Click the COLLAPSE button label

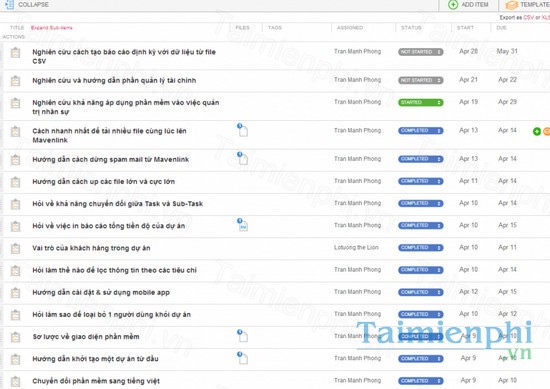click(x=33, y=5)
